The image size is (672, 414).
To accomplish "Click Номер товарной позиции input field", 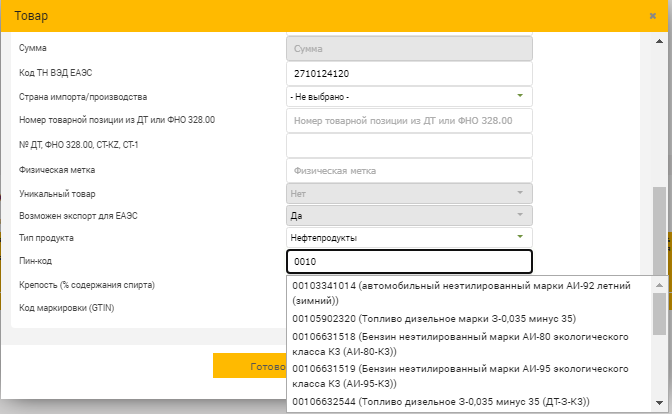I will (x=409, y=121).
